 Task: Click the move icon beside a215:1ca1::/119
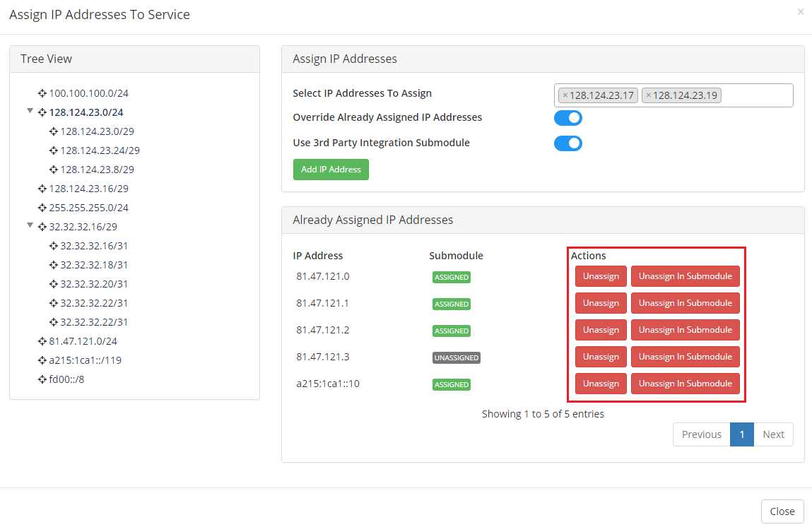coord(42,360)
